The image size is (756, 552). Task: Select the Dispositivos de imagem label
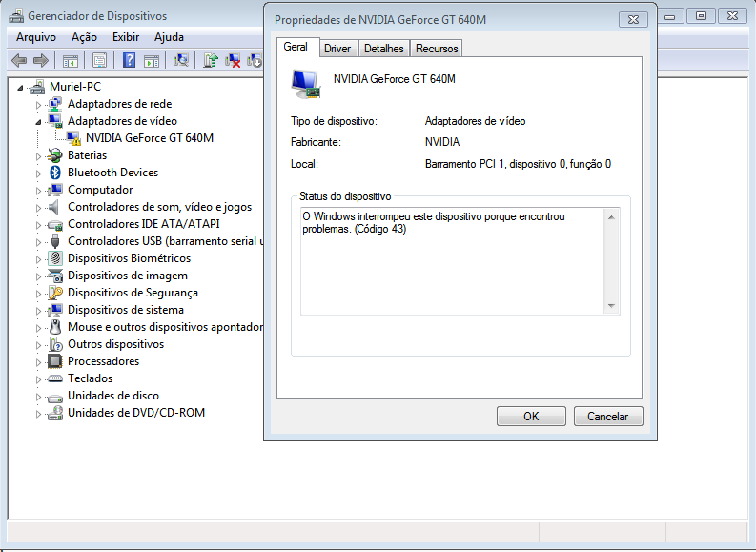pyautogui.click(x=128, y=276)
